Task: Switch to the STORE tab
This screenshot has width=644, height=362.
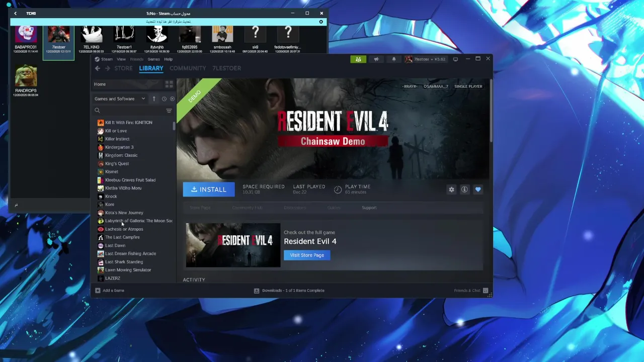Action: click(123, 68)
